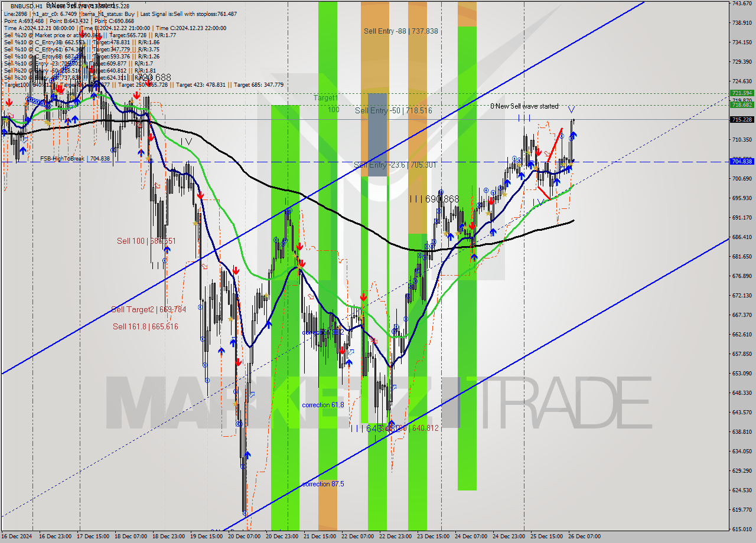Click the 738.910 price axis value

coord(742,23)
